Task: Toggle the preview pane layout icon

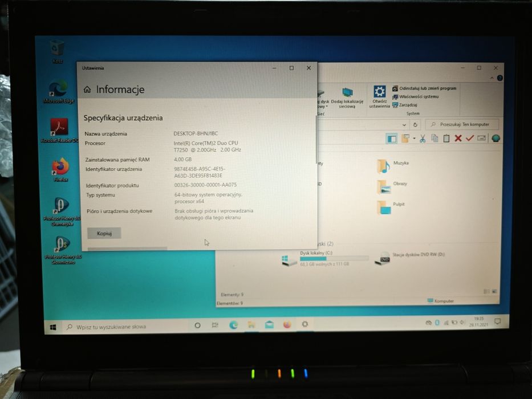Action: click(x=392, y=139)
